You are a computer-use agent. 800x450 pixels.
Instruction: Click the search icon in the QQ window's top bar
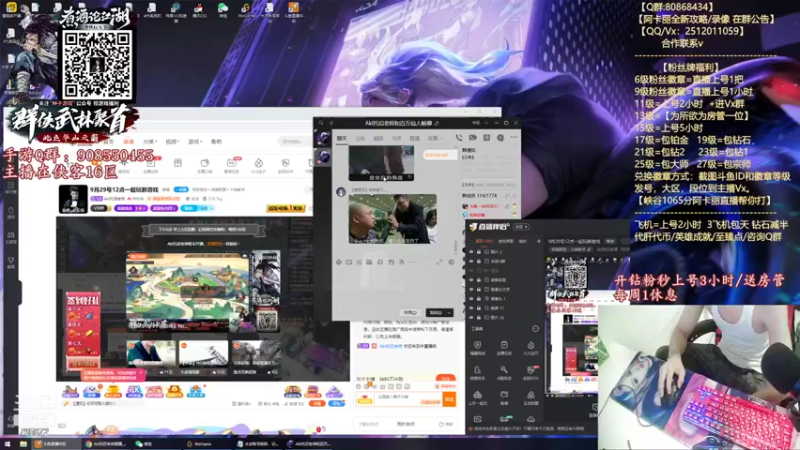(x=321, y=123)
